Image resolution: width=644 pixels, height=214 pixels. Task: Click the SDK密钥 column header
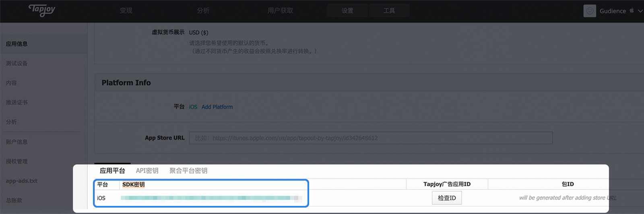(133, 184)
